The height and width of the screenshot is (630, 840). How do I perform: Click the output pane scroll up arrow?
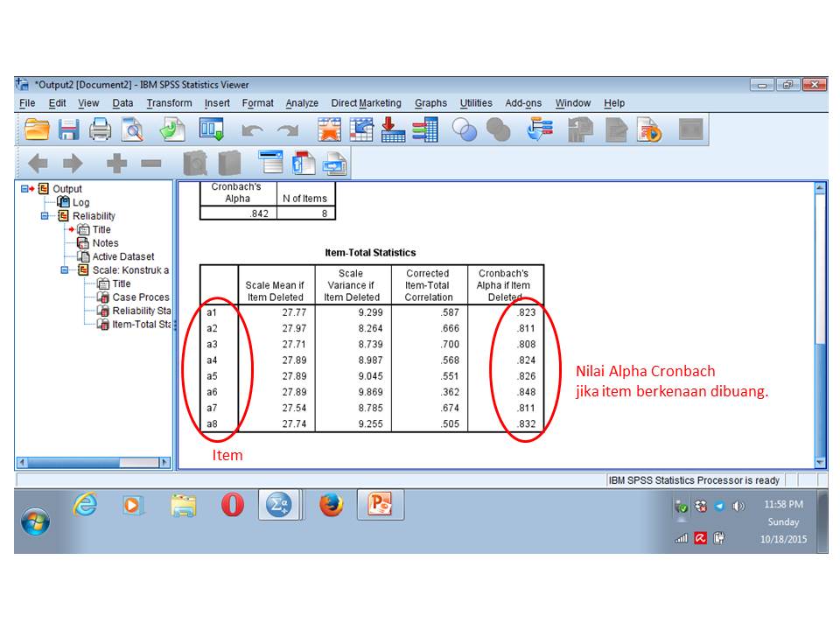pos(820,188)
